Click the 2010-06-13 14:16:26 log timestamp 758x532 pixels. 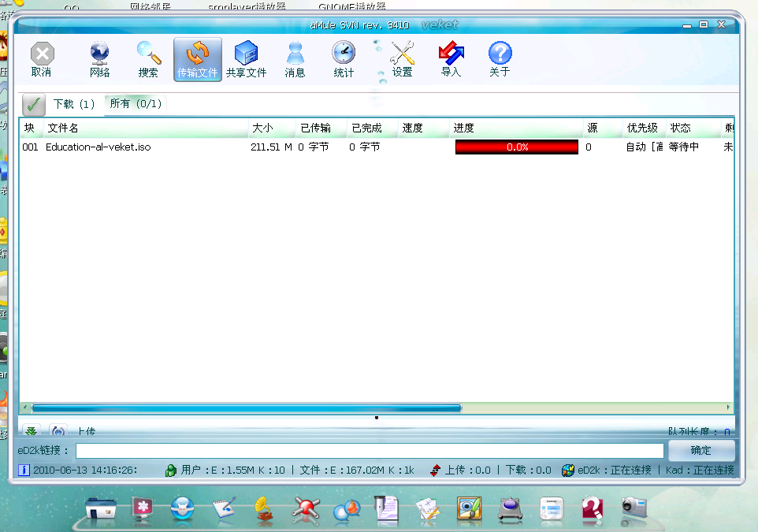point(85,470)
